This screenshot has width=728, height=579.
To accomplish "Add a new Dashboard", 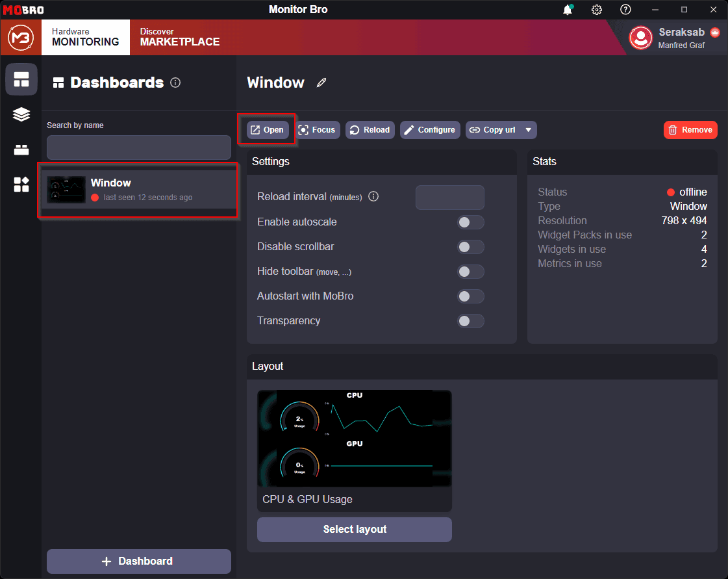I will click(x=139, y=561).
